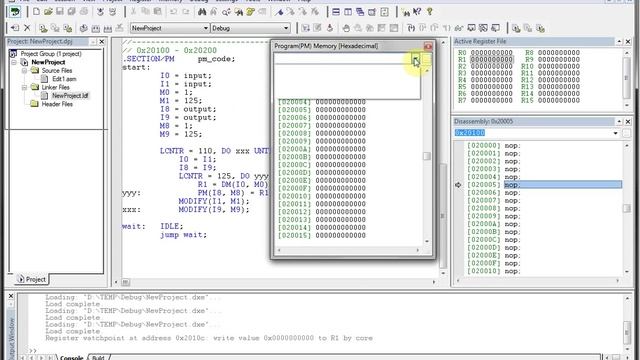Close the Active Register File panel

pos(628,42)
